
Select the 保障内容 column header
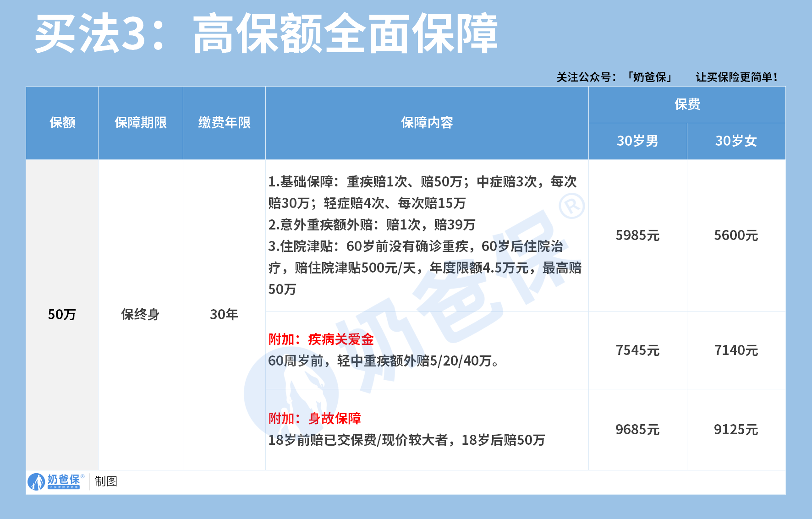point(427,122)
